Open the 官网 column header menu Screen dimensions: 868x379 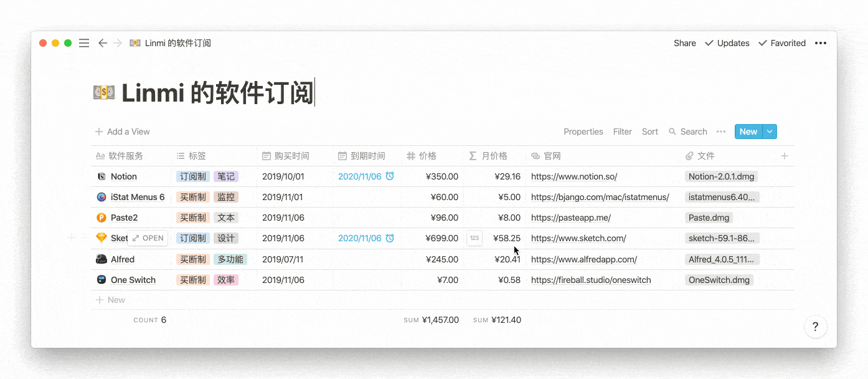[603, 156]
